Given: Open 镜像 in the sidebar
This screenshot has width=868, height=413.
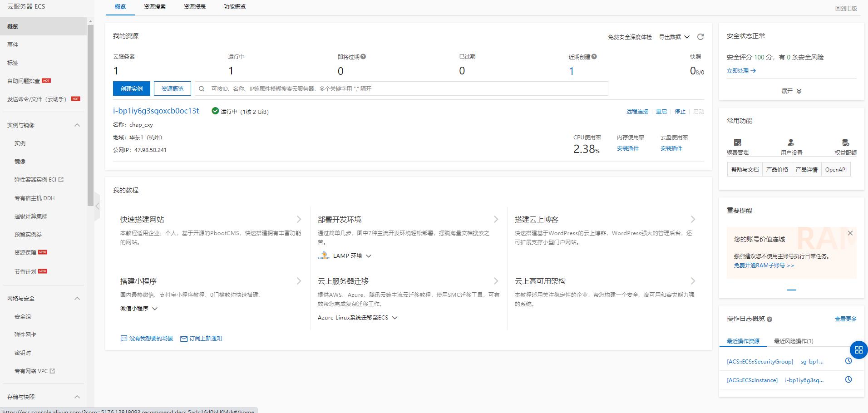Looking at the screenshot, I should [20, 162].
